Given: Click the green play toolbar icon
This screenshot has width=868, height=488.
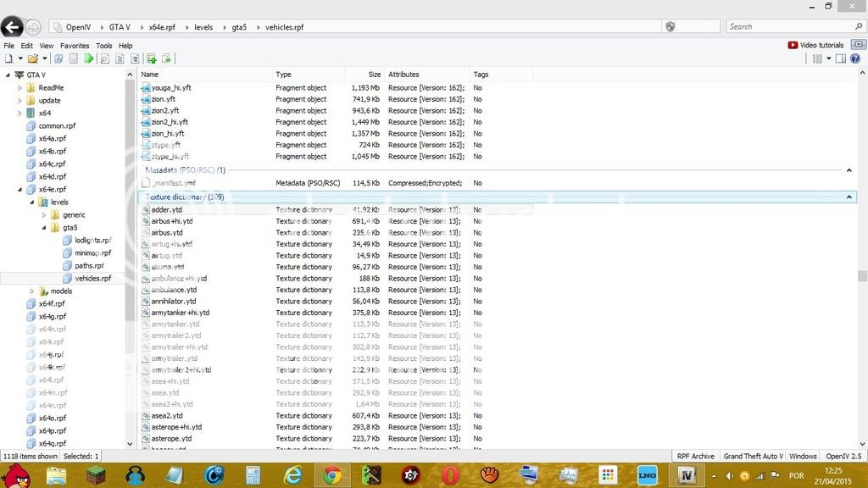Looking at the screenshot, I should (89, 58).
